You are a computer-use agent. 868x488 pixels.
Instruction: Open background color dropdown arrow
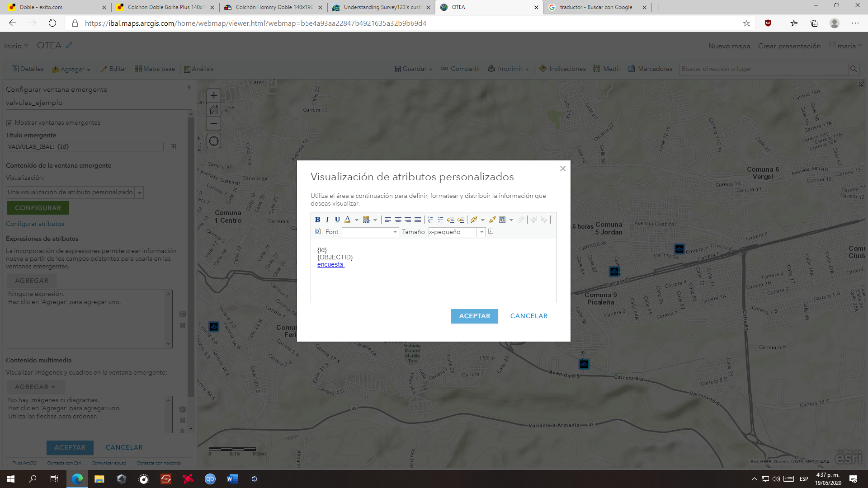pyautogui.click(x=375, y=220)
